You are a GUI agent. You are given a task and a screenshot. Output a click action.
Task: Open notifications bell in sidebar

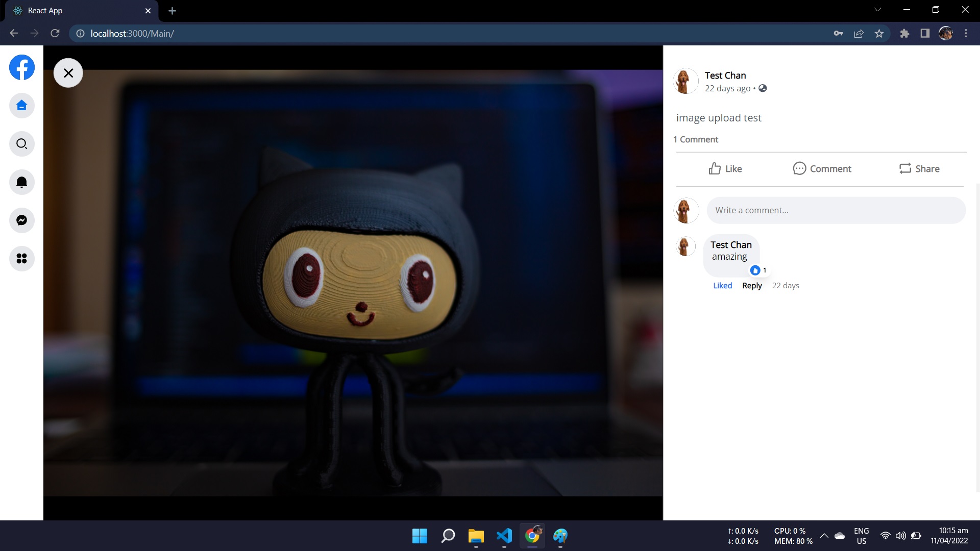22,182
